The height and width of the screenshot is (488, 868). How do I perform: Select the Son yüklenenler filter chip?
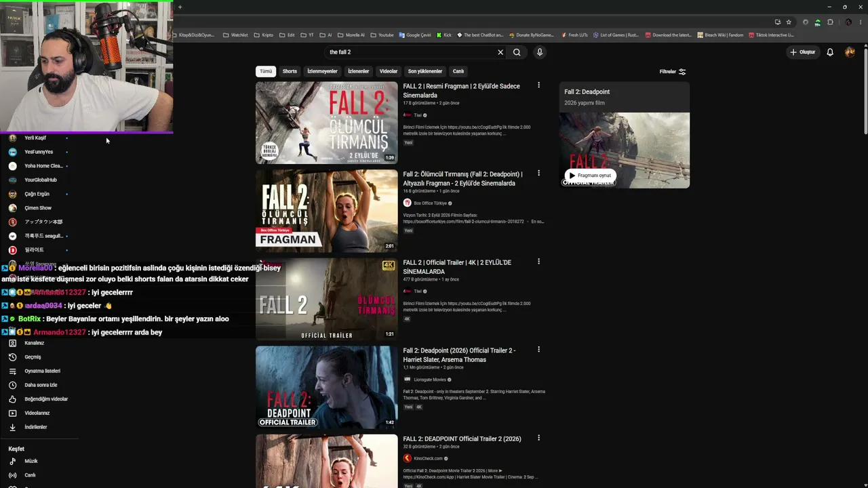[425, 71]
